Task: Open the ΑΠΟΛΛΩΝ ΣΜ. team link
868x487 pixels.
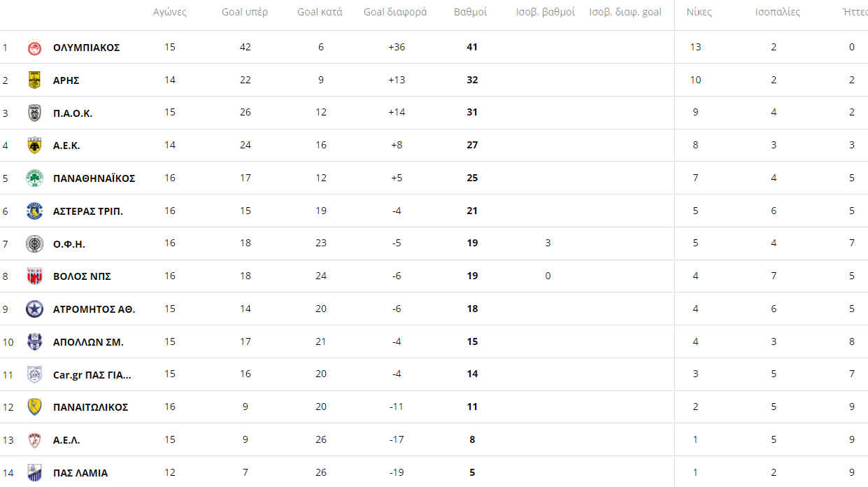Action: point(88,342)
